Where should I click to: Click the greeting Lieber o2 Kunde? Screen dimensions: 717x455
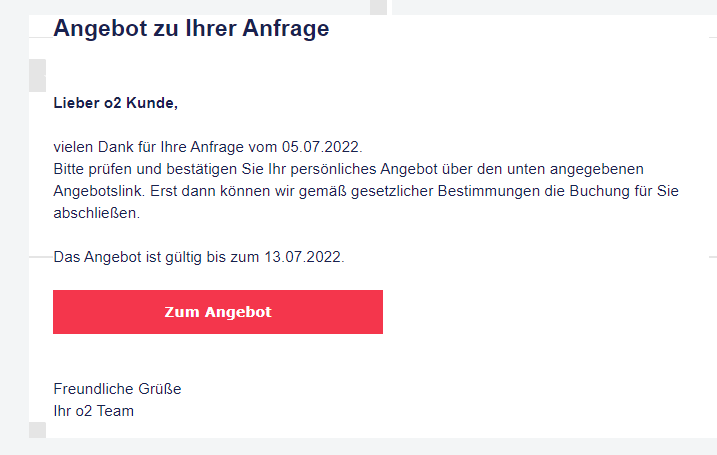coord(115,103)
